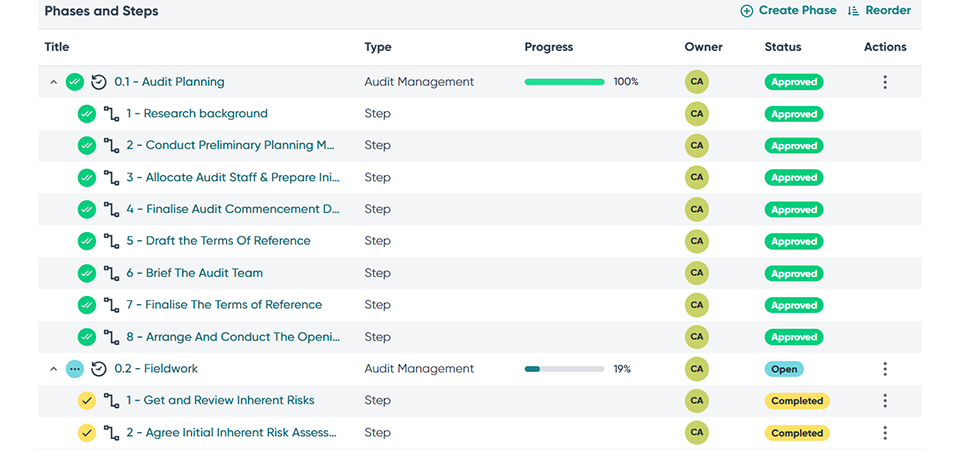Toggle yellow check on Get and Review Inherent Risks
Screen dimensions: 960x450
[x=87, y=401]
